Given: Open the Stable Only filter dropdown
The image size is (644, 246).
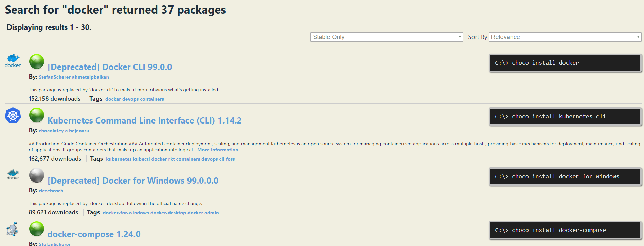Looking at the screenshot, I should click(x=387, y=37).
